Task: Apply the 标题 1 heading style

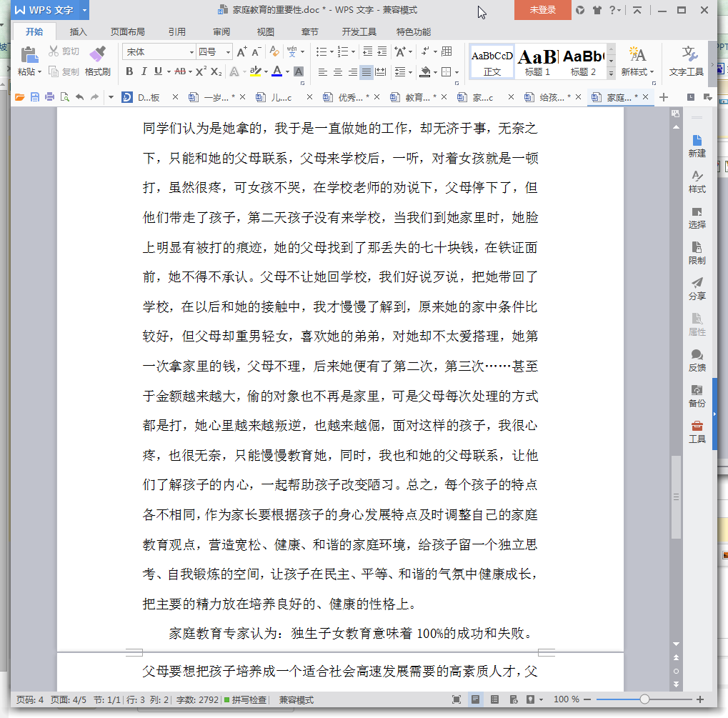Action: coord(537,61)
